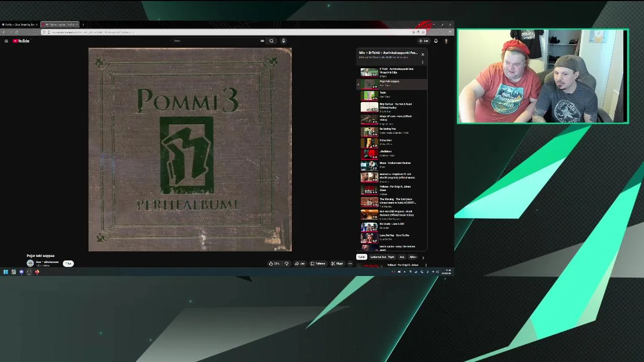644x362 pixels.
Task: Open the Asa – aihekanava channel link
Action: pos(47,262)
